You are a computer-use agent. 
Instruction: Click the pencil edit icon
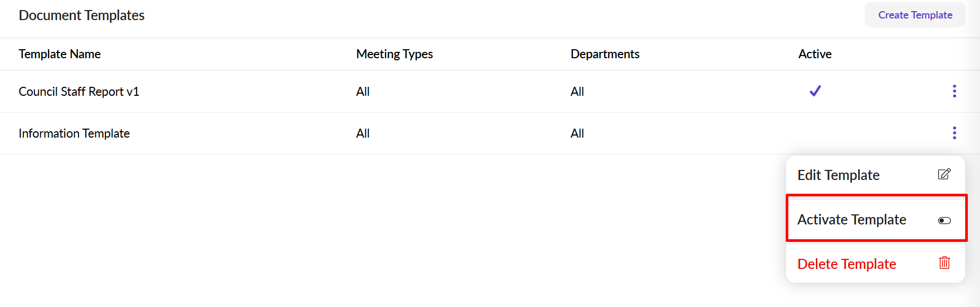click(x=944, y=174)
